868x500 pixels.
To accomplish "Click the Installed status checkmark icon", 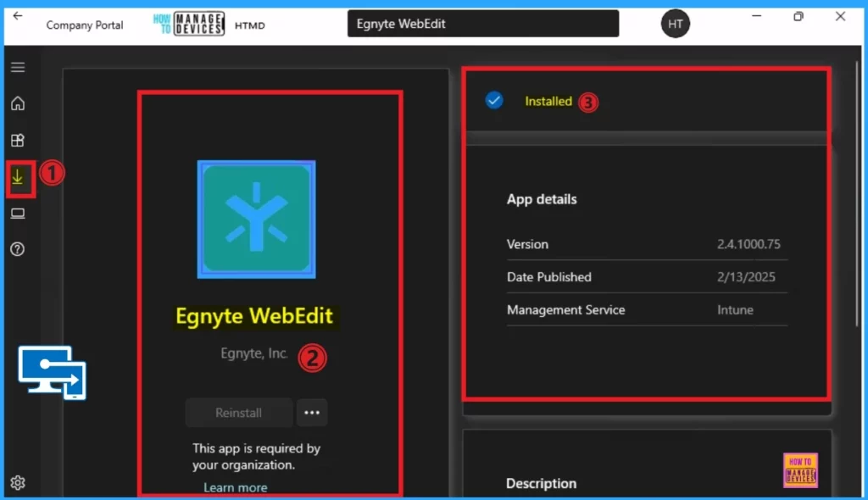I will pyautogui.click(x=494, y=100).
